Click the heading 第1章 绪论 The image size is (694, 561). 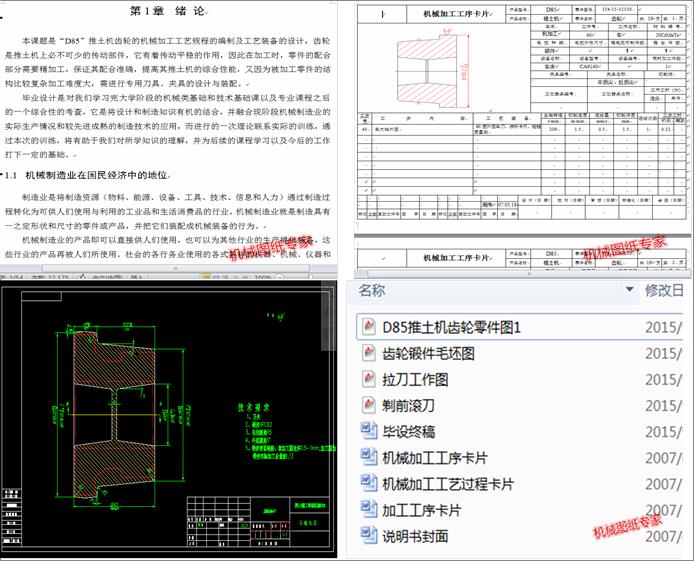167,11
